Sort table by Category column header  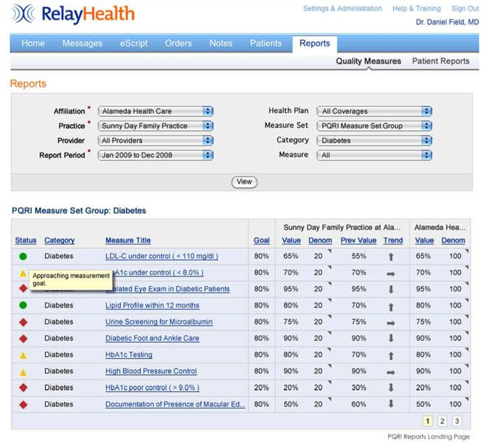(x=59, y=240)
